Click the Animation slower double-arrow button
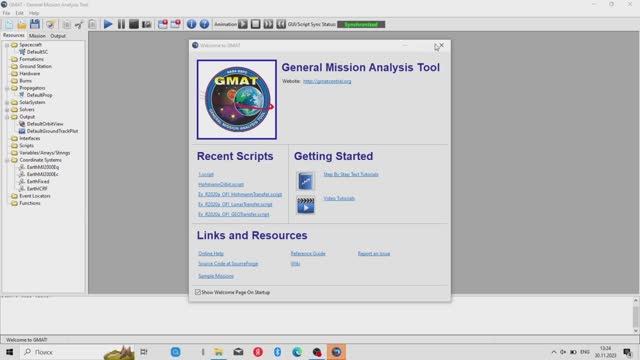 [281, 24]
